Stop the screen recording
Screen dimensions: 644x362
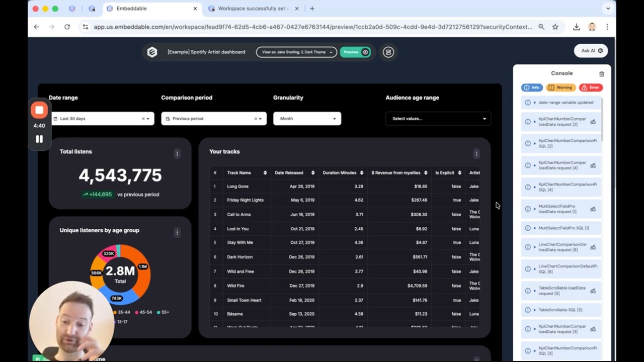[39, 110]
